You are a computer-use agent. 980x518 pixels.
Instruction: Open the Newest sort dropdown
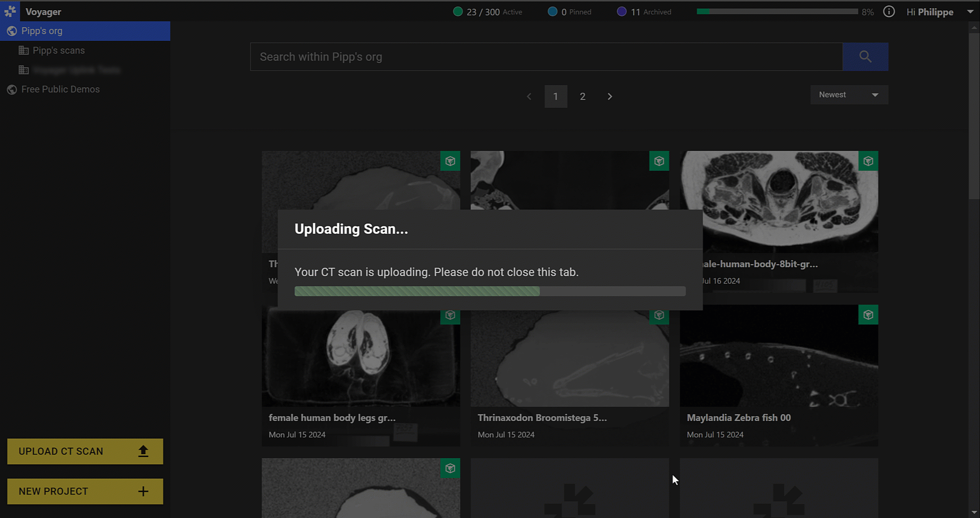click(x=849, y=95)
